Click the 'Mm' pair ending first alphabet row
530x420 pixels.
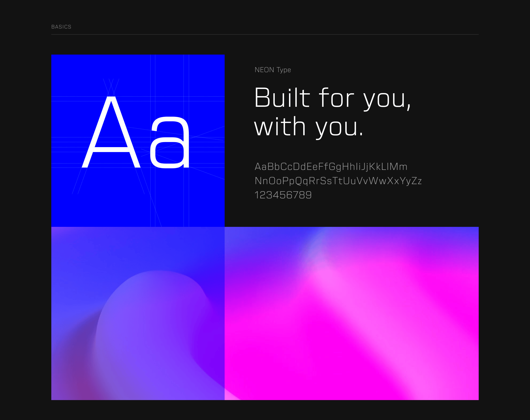(398, 167)
